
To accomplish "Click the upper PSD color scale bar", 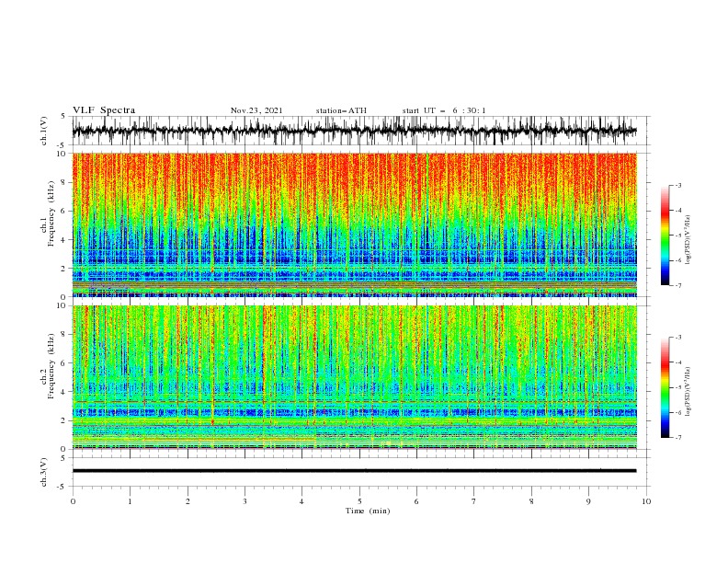I will click(x=665, y=236).
